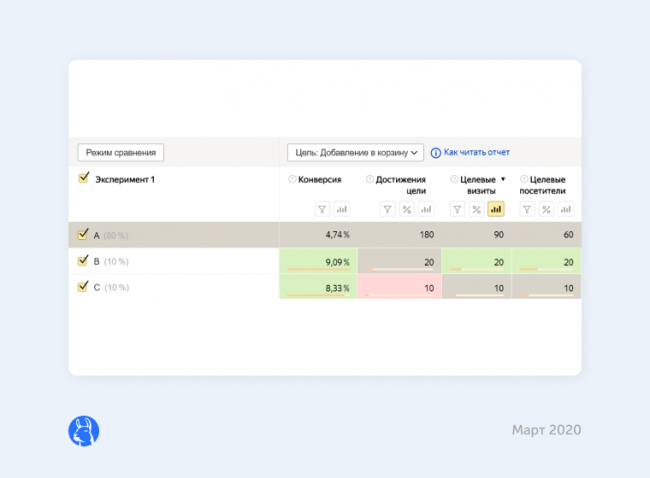Uncheck the Эксперимент 1 checkbox
This screenshot has width=650, height=478.
tap(84, 179)
